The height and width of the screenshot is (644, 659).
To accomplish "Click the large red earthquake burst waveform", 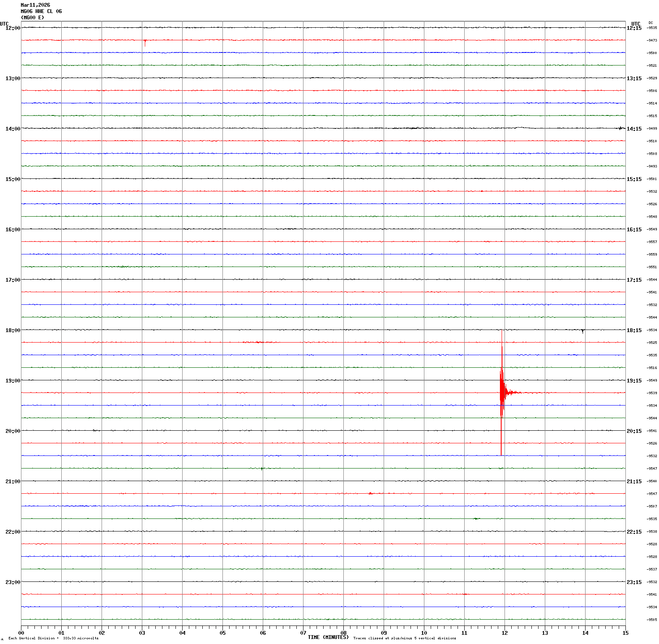I will coord(502,393).
